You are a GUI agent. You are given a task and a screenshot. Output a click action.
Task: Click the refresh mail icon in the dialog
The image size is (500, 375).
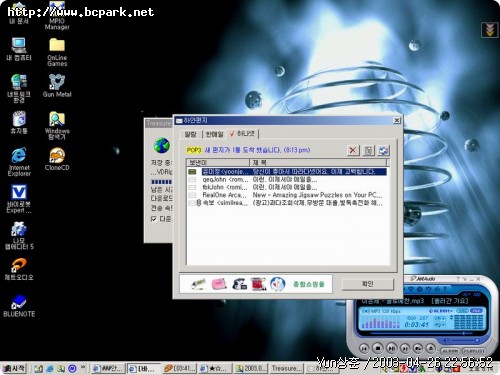pos(383,150)
